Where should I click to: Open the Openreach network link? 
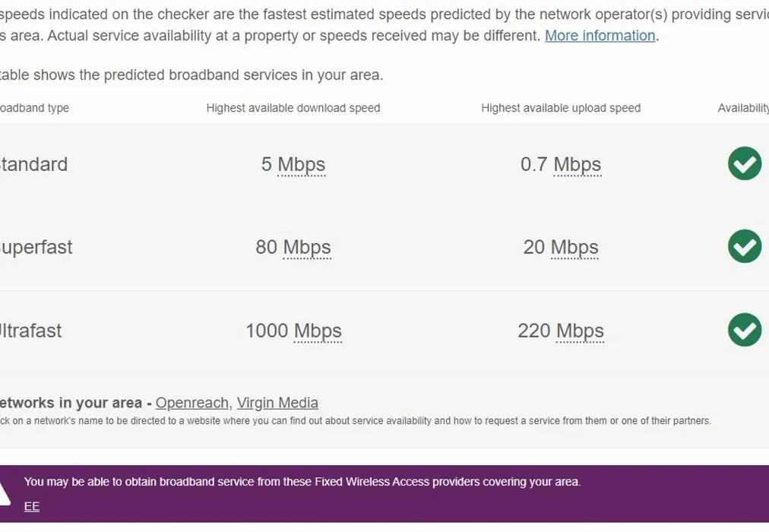191,403
